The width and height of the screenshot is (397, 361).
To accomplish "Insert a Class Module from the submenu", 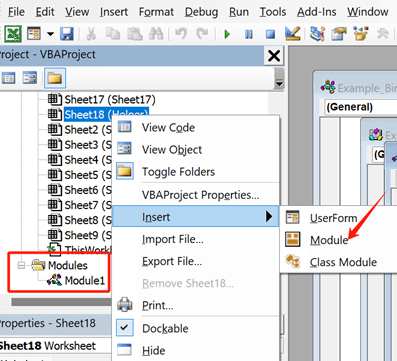I will coord(339,262).
